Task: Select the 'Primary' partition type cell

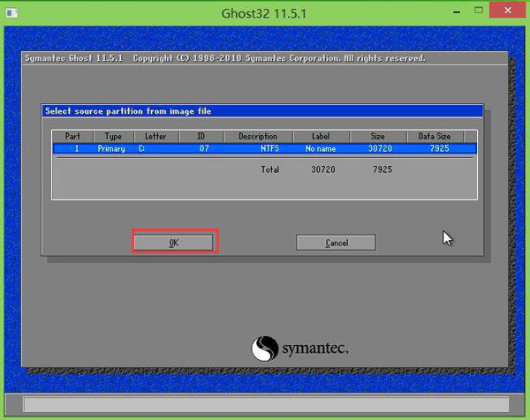Action: 111,148
